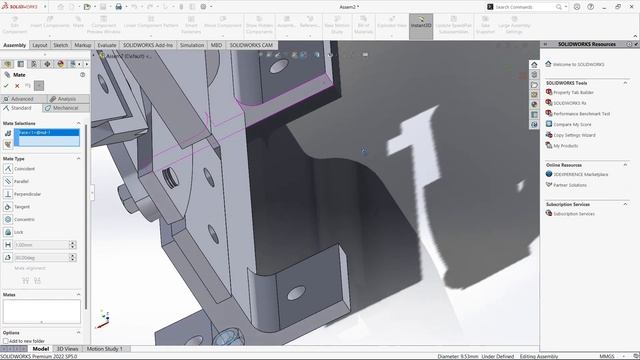Viewport: 640px width, 360px height.
Task: Apply the Lock mate type
Action: 8,232
